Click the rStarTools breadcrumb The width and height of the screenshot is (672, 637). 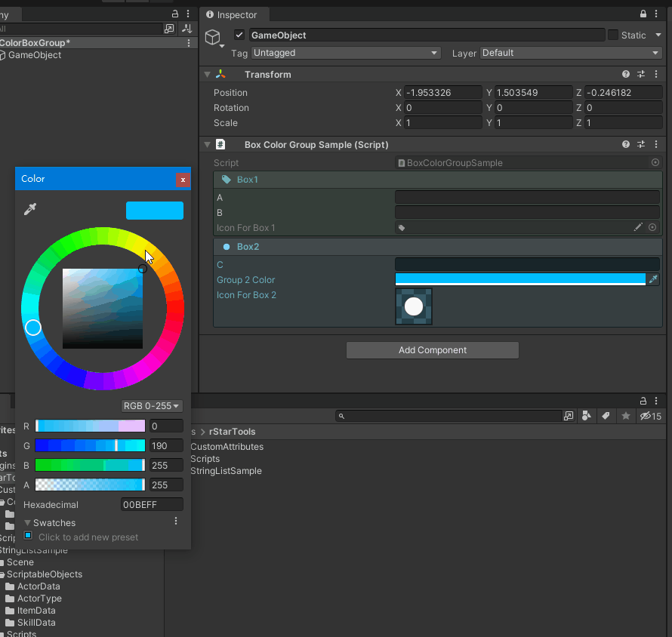pyautogui.click(x=232, y=432)
